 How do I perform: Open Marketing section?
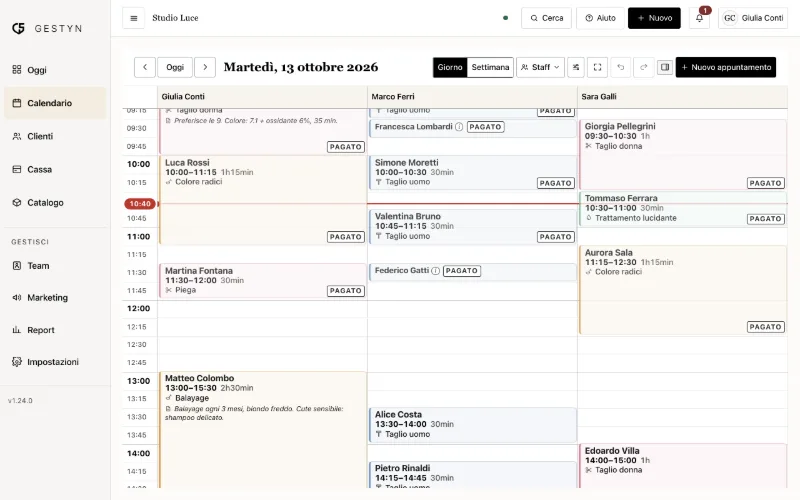(55, 297)
